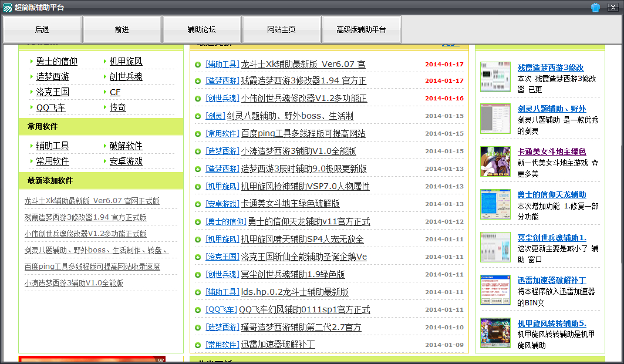This screenshot has width=624, height=364.
Task: Open 勇士的信仰 category link
Action: pyautogui.click(x=57, y=61)
